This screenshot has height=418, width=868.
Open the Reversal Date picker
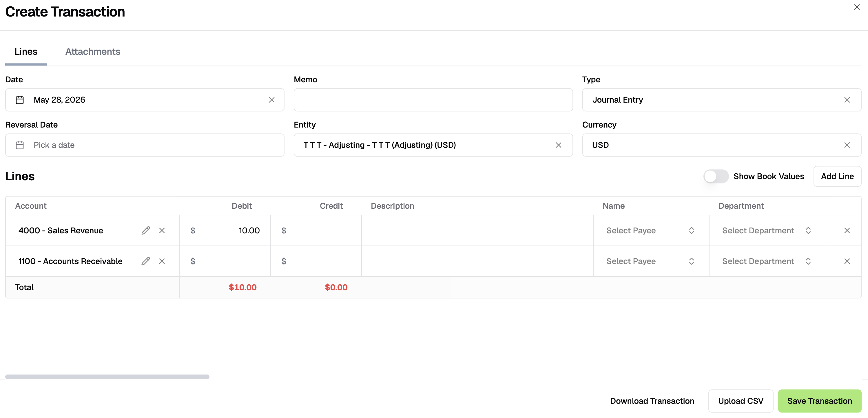(145, 145)
